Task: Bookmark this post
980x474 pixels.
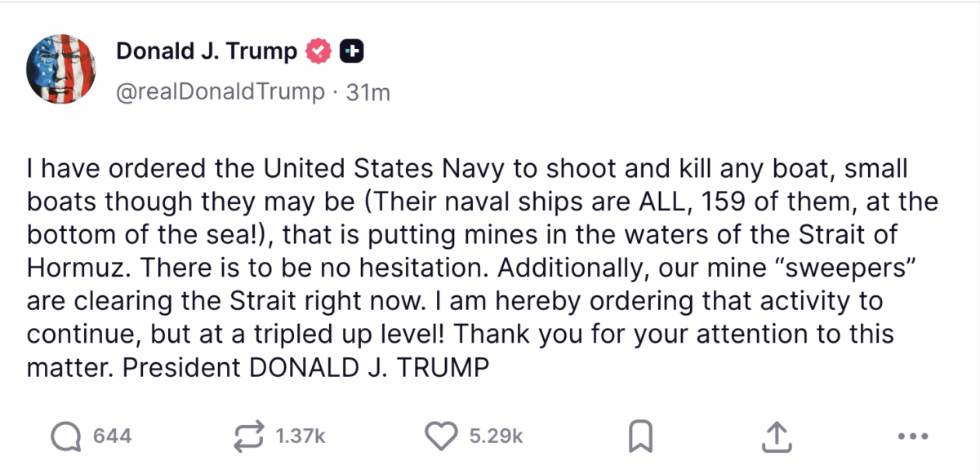Action: point(640,437)
